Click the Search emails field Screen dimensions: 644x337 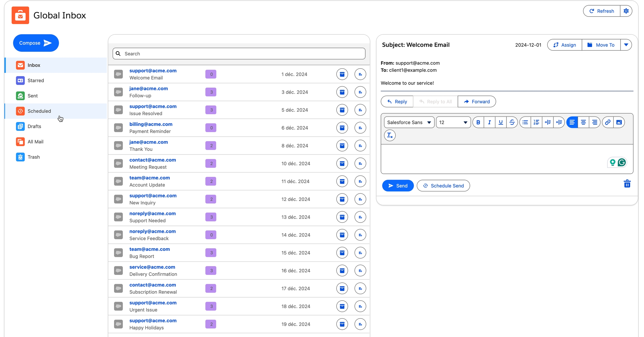click(239, 54)
